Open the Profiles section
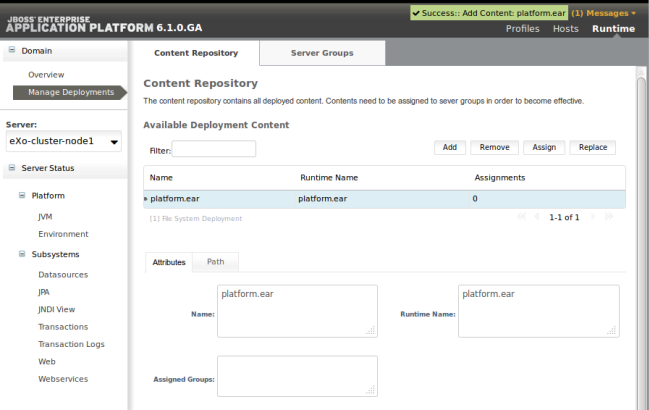 (x=522, y=29)
